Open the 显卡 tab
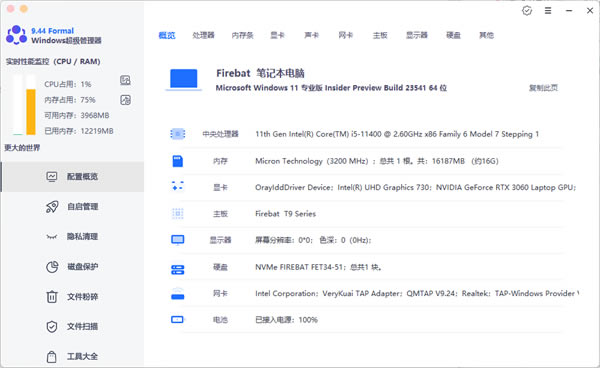 277,35
